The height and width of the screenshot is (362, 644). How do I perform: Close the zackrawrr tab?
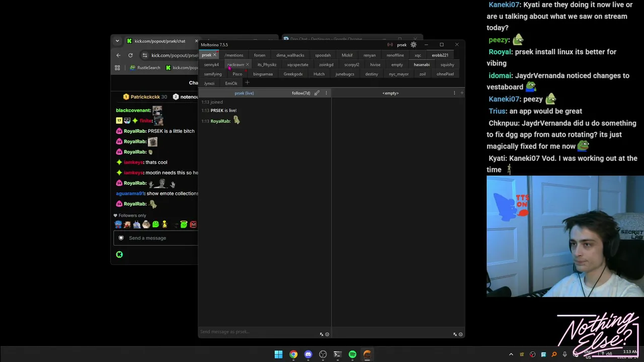click(247, 64)
